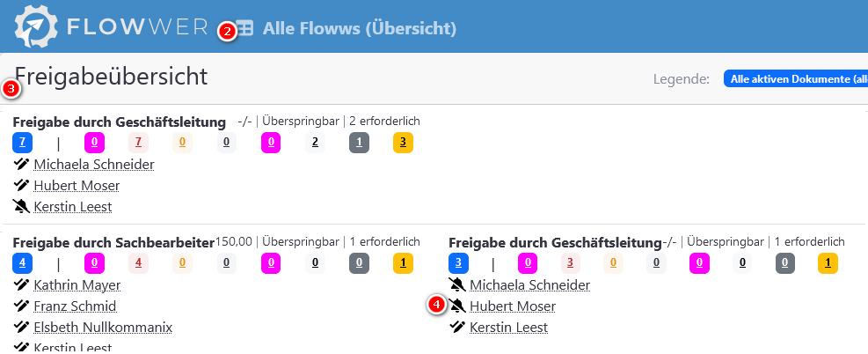Open the Hubert Moser link in first group
The image size is (868, 354).
[77, 186]
